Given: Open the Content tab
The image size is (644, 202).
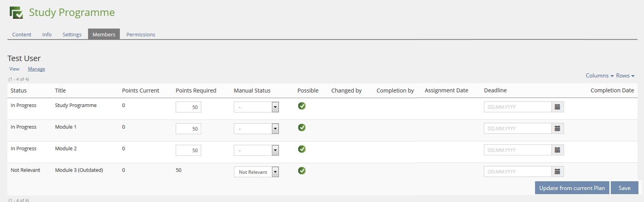Looking at the screenshot, I should [22, 35].
